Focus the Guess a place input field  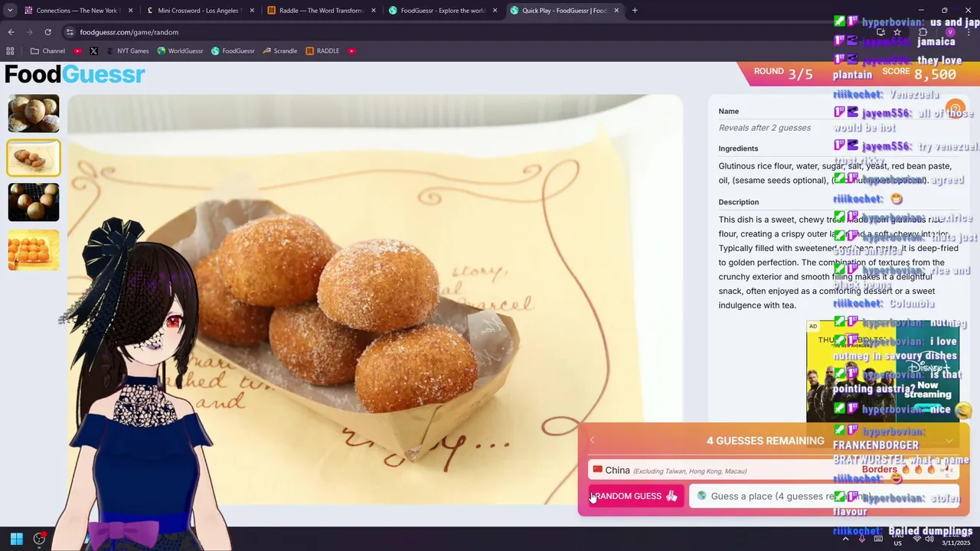tap(824, 496)
